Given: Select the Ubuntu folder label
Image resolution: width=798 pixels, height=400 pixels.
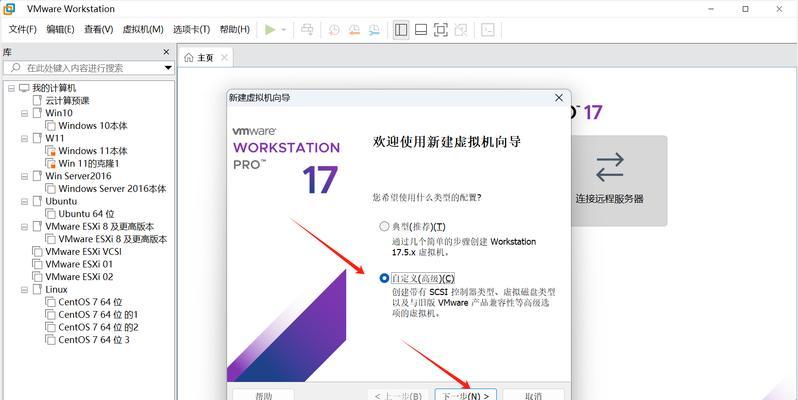Looking at the screenshot, I should (61, 202).
